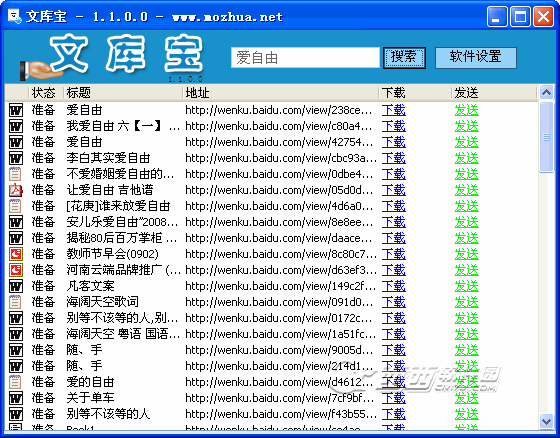Click text file icon for 海阔天空歌词

click(15, 302)
